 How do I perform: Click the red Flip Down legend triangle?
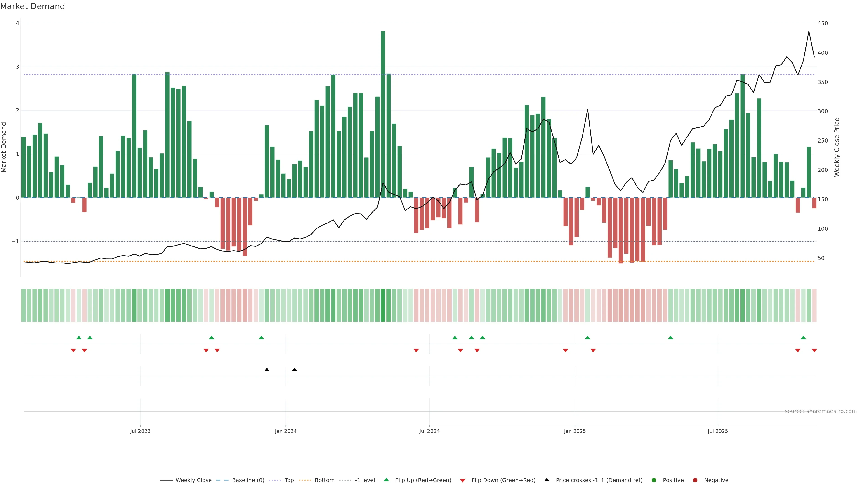(x=463, y=480)
